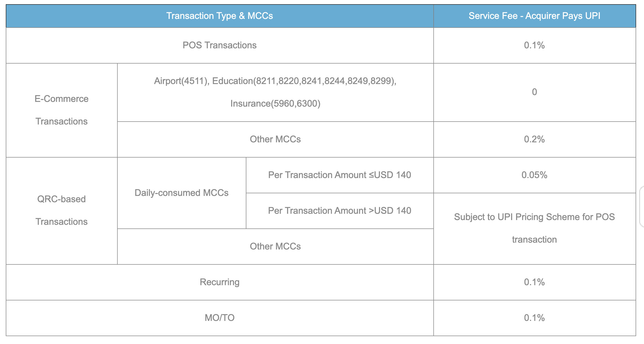Select the MO/TO row label
The width and height of the screenshot is (644, 344).
220,318
